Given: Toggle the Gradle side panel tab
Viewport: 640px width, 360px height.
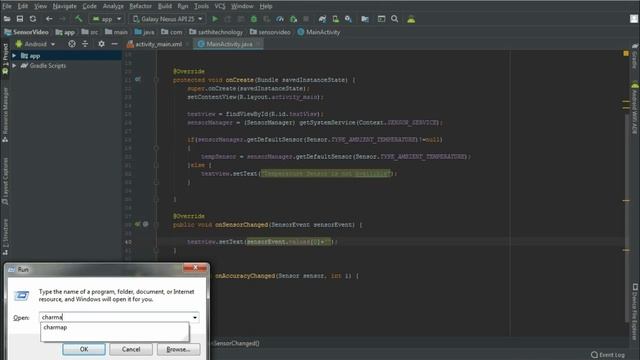Looking at the screenshot, I should (x=635, y=56).
